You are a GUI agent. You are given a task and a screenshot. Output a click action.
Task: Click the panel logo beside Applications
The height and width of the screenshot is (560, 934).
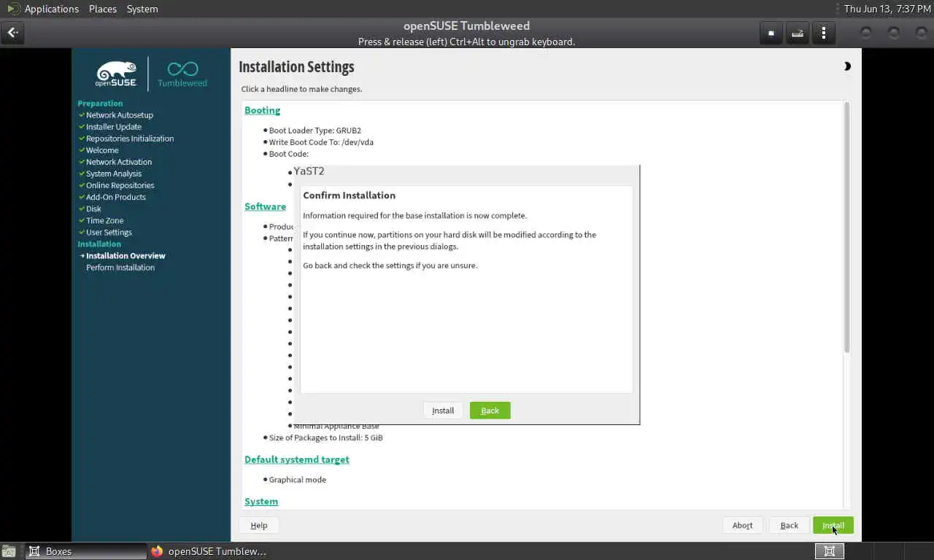tap(12, 9)
